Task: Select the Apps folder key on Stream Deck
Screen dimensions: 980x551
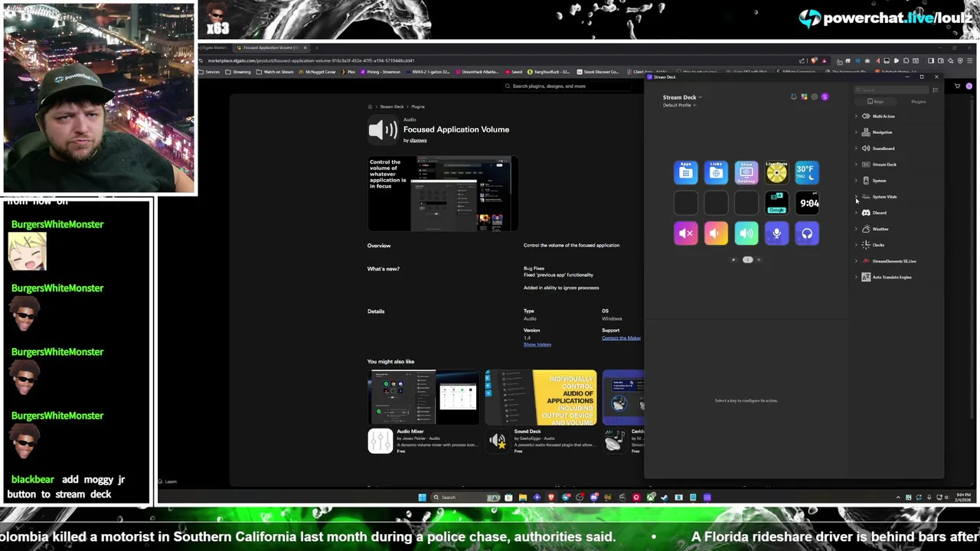Action: [686, 172]
